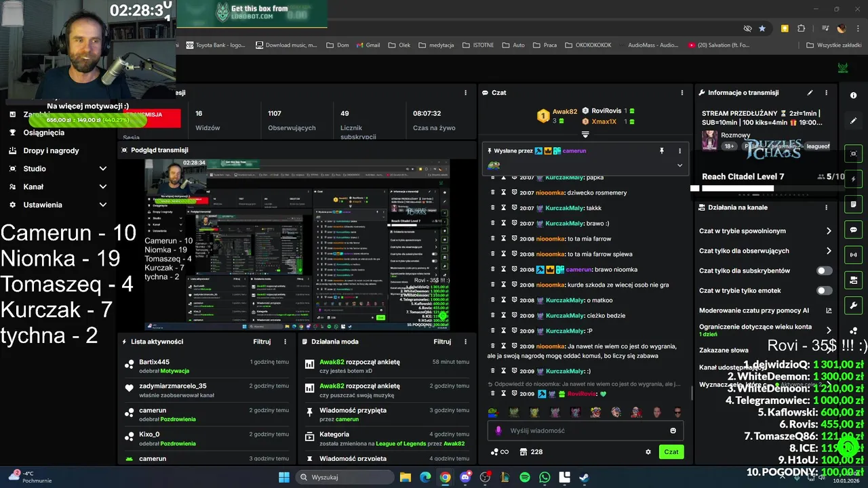The width and height of the screenshot is (868, 488).
Task: Open the Działania na kanale three-dot menu
Action: coord(826,207)
